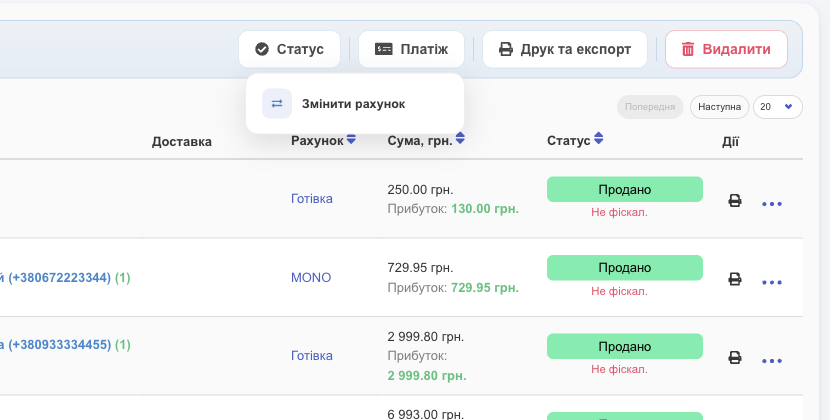
Task: Sort by Статус column arrows
Action: pos(599,138)
